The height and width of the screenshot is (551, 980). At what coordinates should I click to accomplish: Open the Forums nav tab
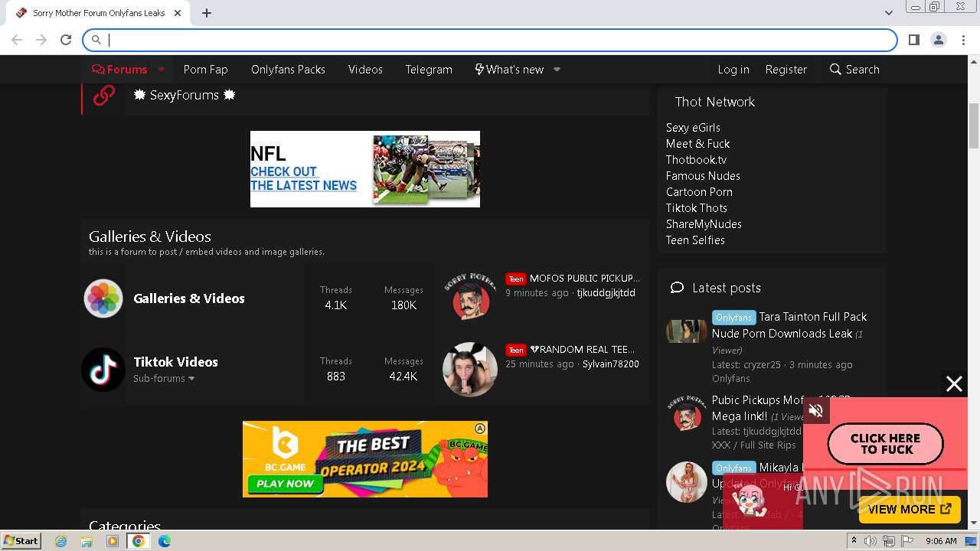pos(119,69)
